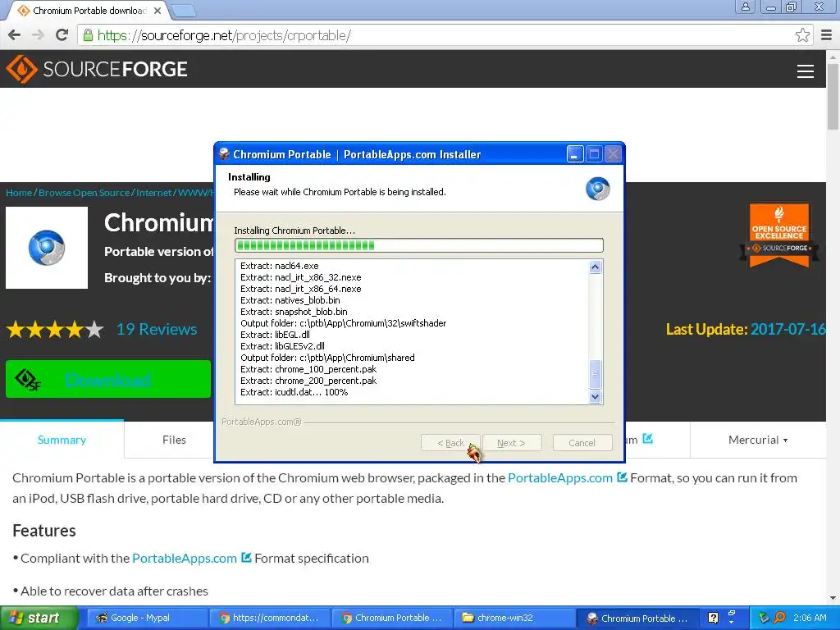Screen dimensions: 840x630
Task: Open the SourceForge hamburger menu
Action: point(806,71)
